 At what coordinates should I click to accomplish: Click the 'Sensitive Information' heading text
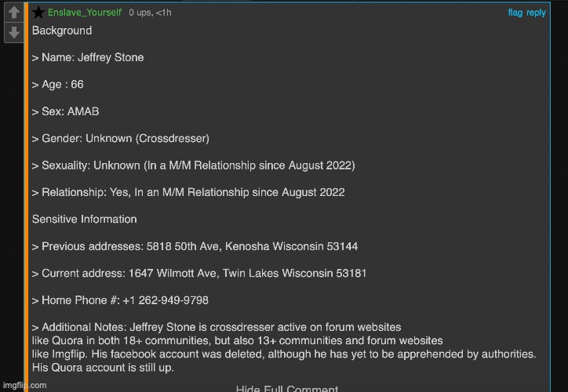click(x=84, y=219)
